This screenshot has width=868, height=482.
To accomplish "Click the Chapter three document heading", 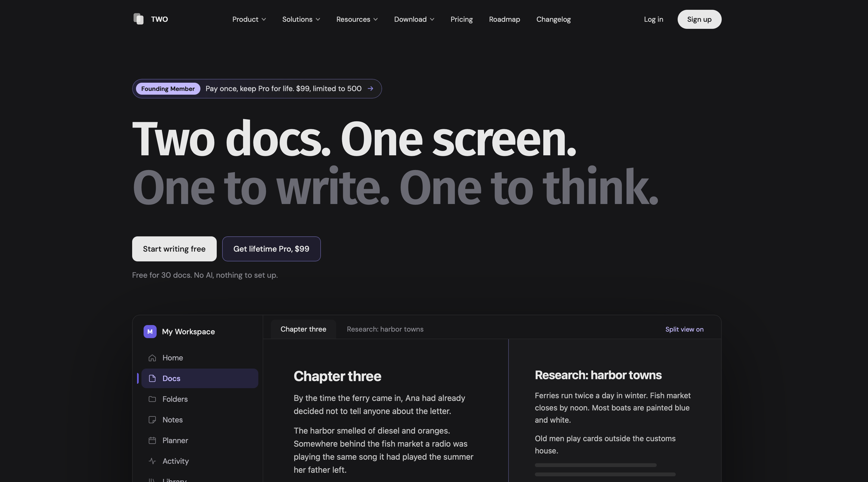I will point(337,376).
